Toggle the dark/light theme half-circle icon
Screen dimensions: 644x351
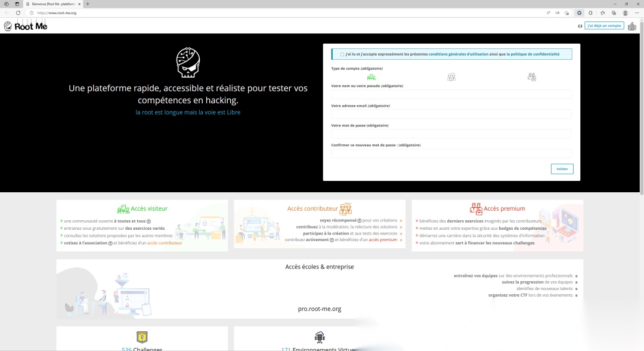tap(580, 26)
